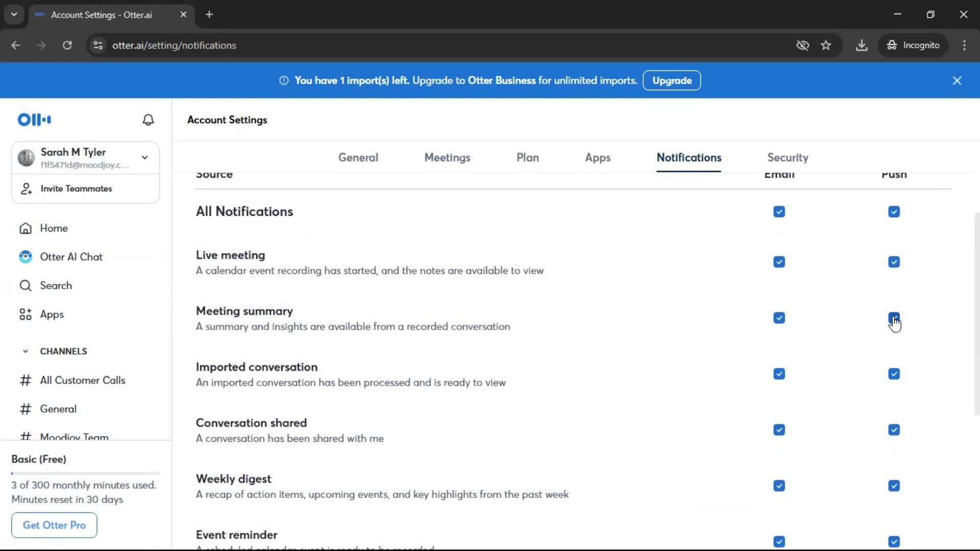Reload the current page
This screenshot has height=551, width=980.
(x=67, y=45)
